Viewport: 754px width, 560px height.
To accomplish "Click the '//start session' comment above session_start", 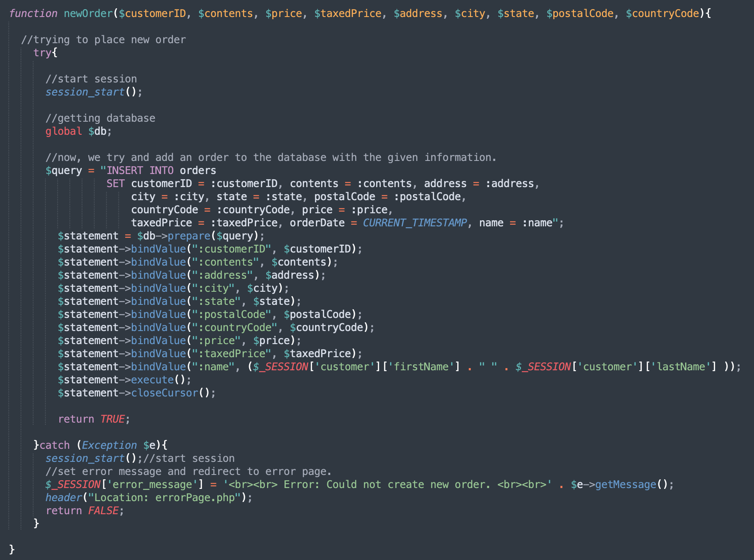I will [x=91, y=79].
